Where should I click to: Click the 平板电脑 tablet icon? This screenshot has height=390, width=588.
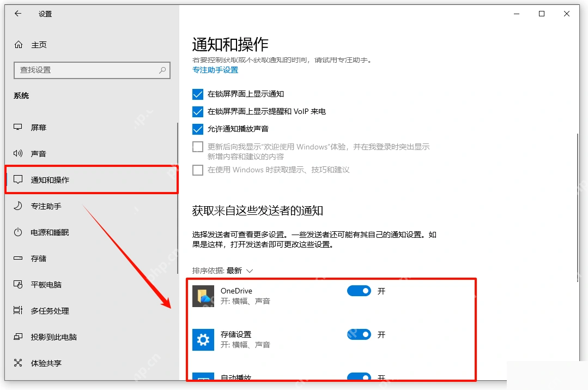pos(17,285)
